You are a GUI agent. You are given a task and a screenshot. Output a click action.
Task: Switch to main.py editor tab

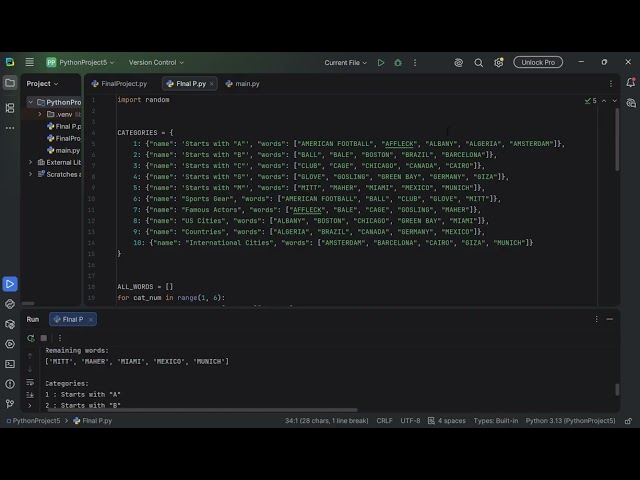pos(242,84)
